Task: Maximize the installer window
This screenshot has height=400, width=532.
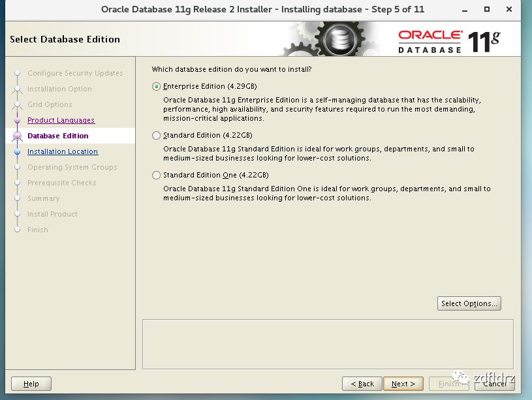Action: [x=487, y=10]
